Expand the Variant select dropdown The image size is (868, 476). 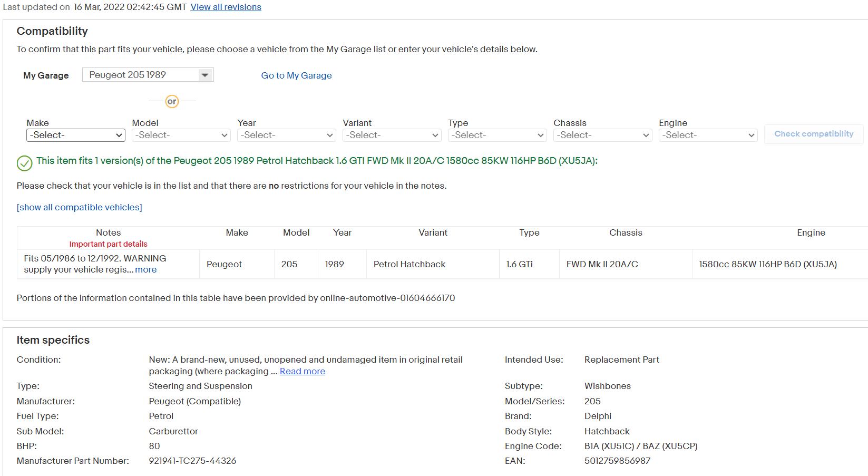tap(392, 135)
